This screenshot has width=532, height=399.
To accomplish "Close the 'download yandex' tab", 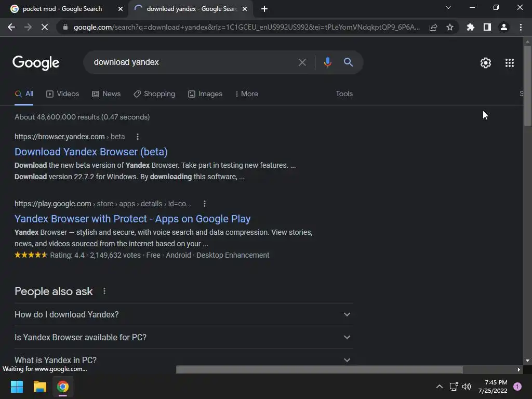I will 245,9.
